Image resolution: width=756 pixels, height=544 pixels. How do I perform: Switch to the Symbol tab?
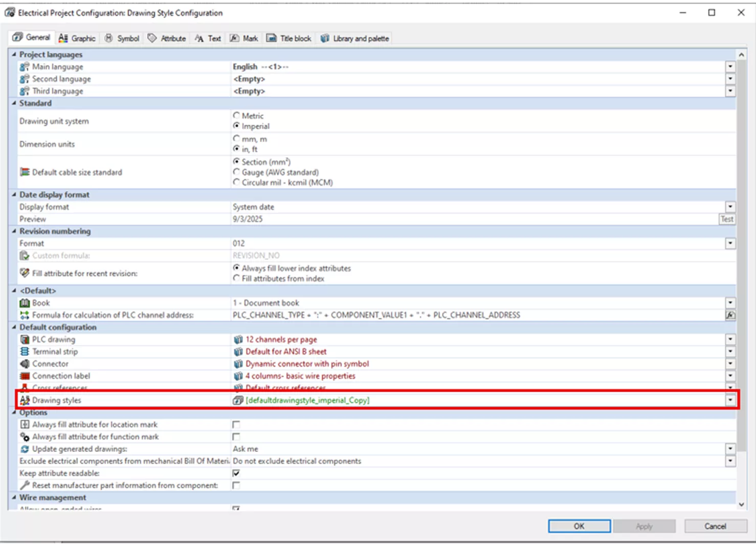[x=122, y=38]
